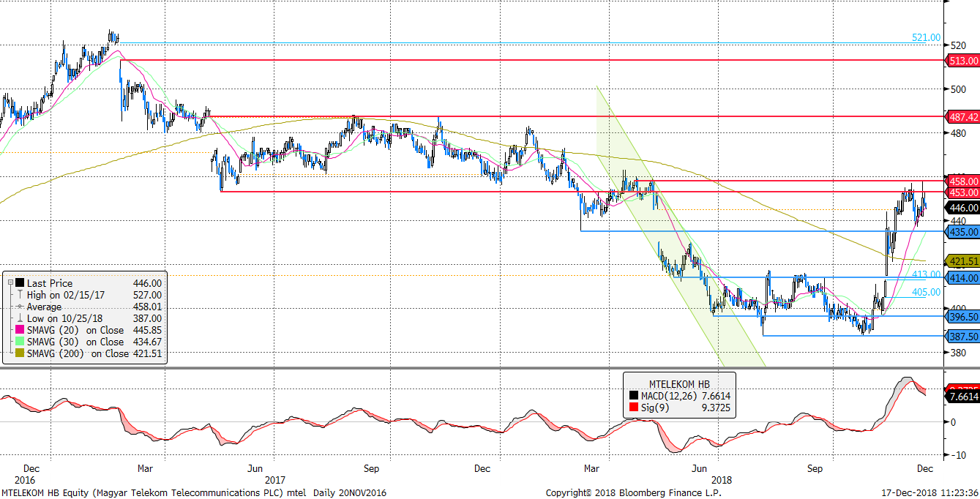Select the blue 396.50 price level tag
The image size is (980, 499).
pos(963,317)
